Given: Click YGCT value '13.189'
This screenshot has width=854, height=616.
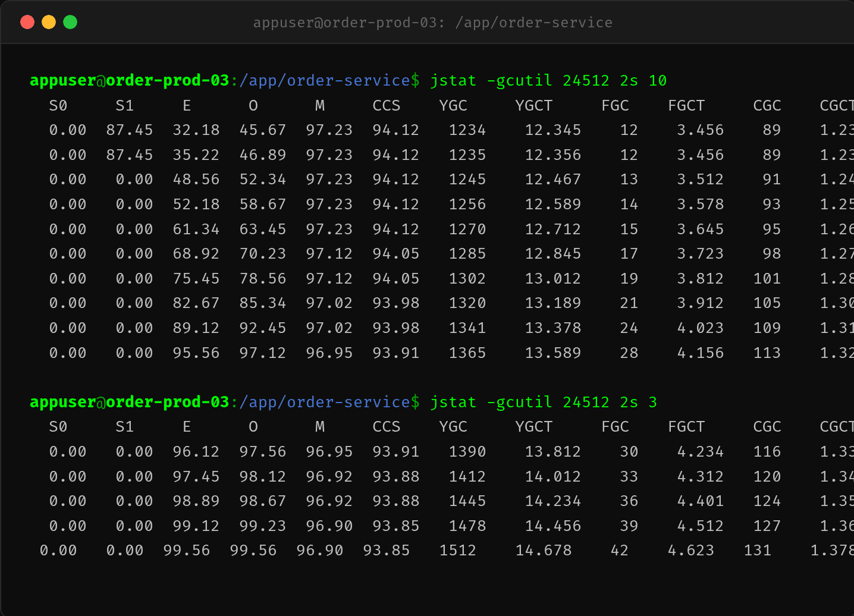Looking at the screenshot, I should [553, 303].
